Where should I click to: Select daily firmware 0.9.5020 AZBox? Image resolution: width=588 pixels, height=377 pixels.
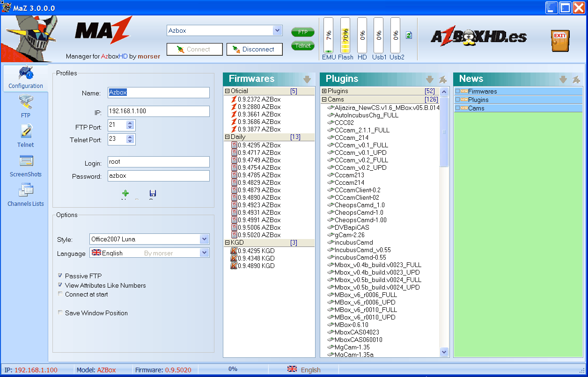[x=256, y=235]
